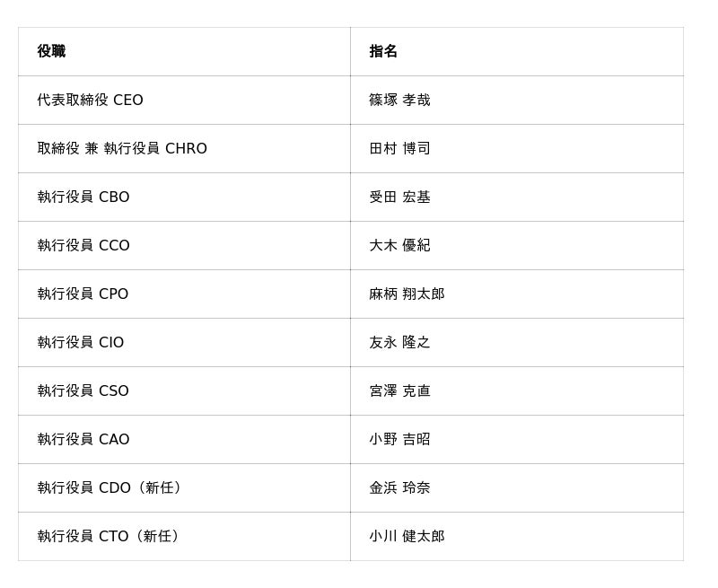718x588 pixels.
Task: Select the name 小野 吉昭
Action: click(399, 439)
